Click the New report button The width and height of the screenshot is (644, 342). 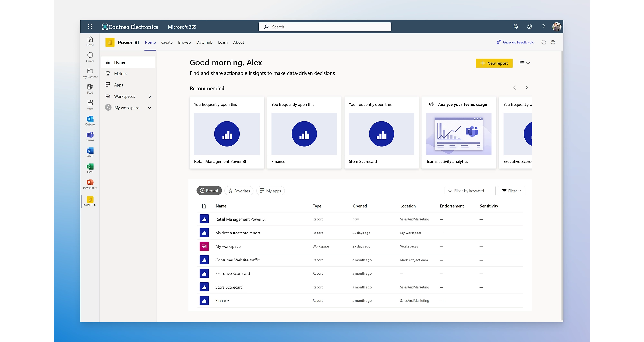pyautogui.click(x=494, y=63)
